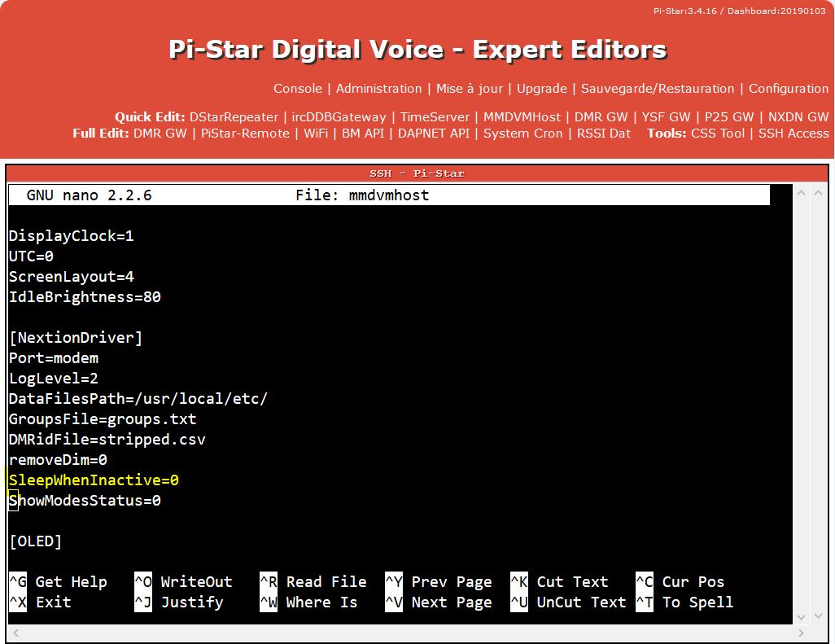Open the Console link
Screen dimensions: 835x644
[298, 89]
